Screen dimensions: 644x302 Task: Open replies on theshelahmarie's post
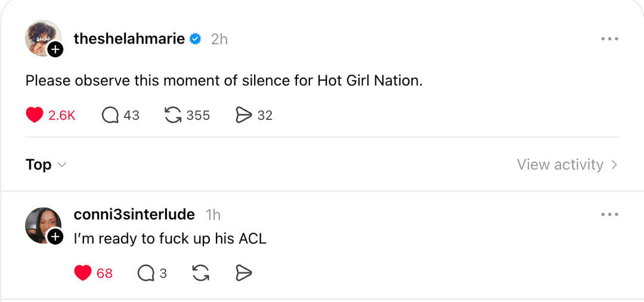point(111,115)
